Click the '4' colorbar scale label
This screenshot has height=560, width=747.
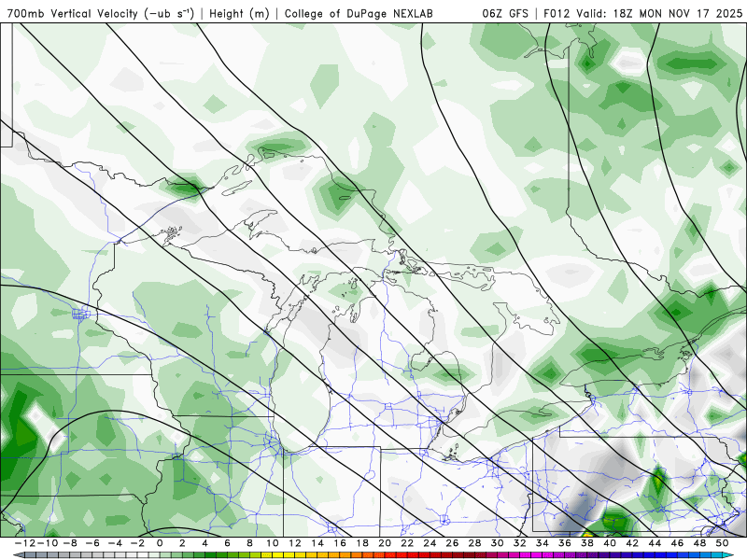[204, 543]
